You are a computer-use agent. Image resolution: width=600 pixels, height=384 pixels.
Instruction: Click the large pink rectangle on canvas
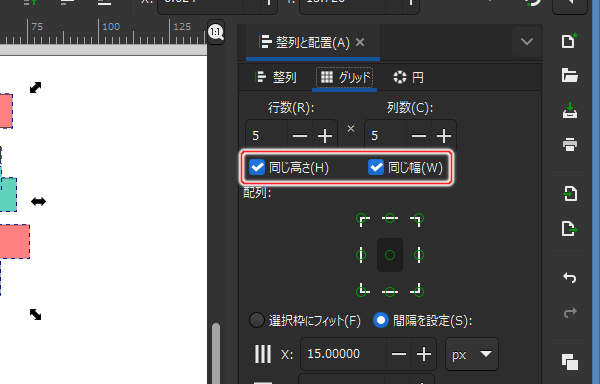pos(15,241)
